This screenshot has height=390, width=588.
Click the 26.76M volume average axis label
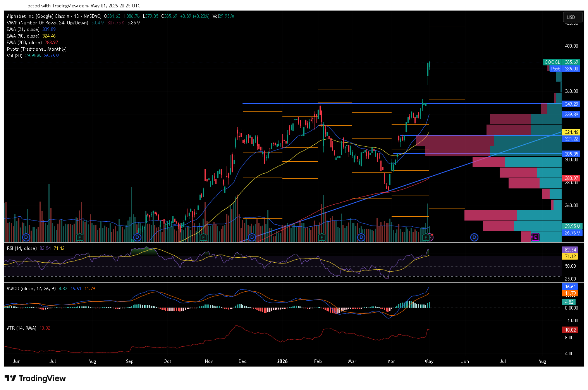click(572, 233)
